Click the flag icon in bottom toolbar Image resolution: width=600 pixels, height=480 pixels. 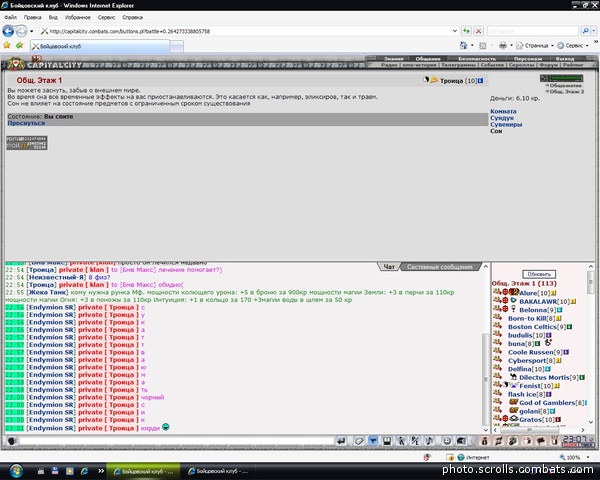pyautogui.click(x=541, y=441)
